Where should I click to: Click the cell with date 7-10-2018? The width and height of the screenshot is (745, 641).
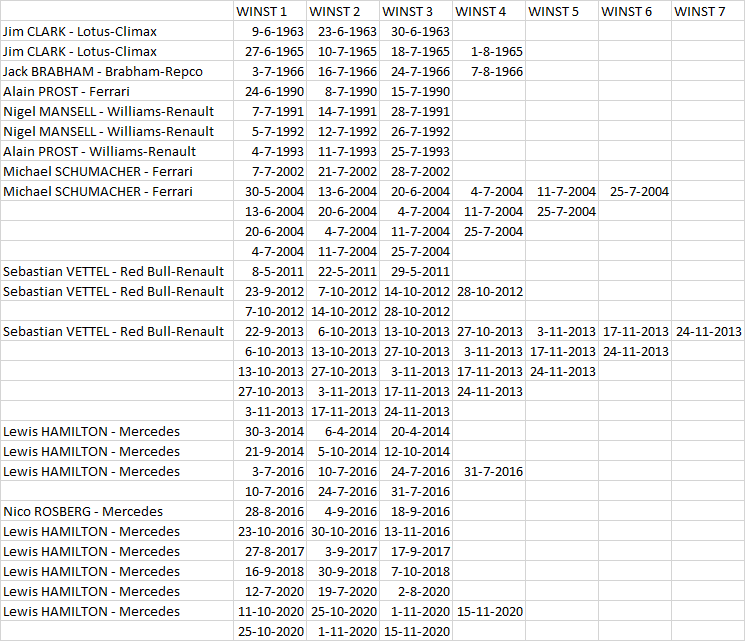point(416,571)
